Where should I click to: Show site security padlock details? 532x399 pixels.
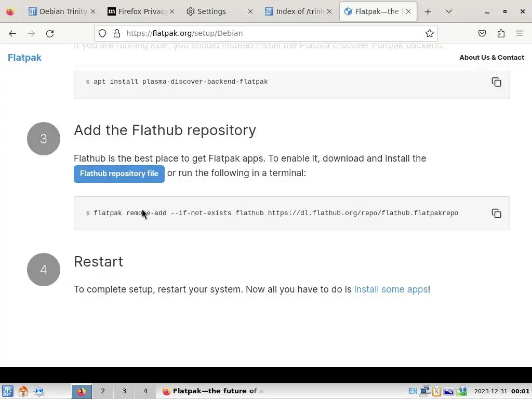tap(117, 33)
